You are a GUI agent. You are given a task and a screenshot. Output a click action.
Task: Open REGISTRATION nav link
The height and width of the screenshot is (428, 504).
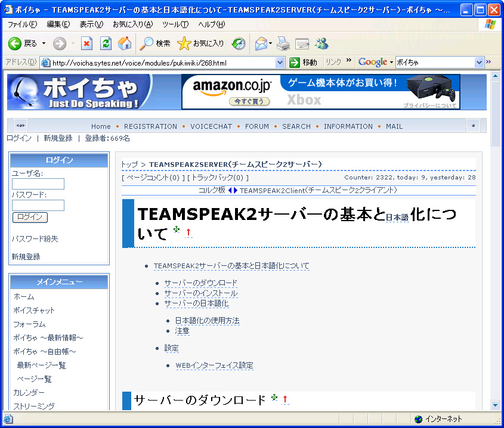[150, 126]
